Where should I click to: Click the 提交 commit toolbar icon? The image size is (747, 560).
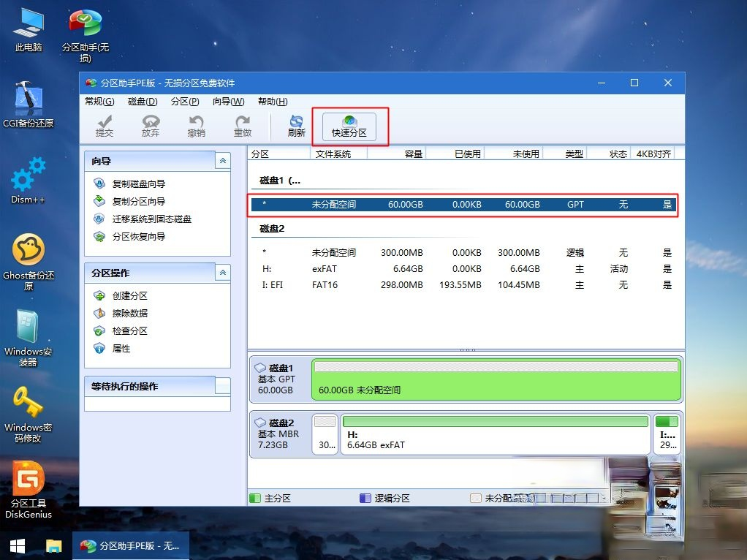tap(105, 126)
